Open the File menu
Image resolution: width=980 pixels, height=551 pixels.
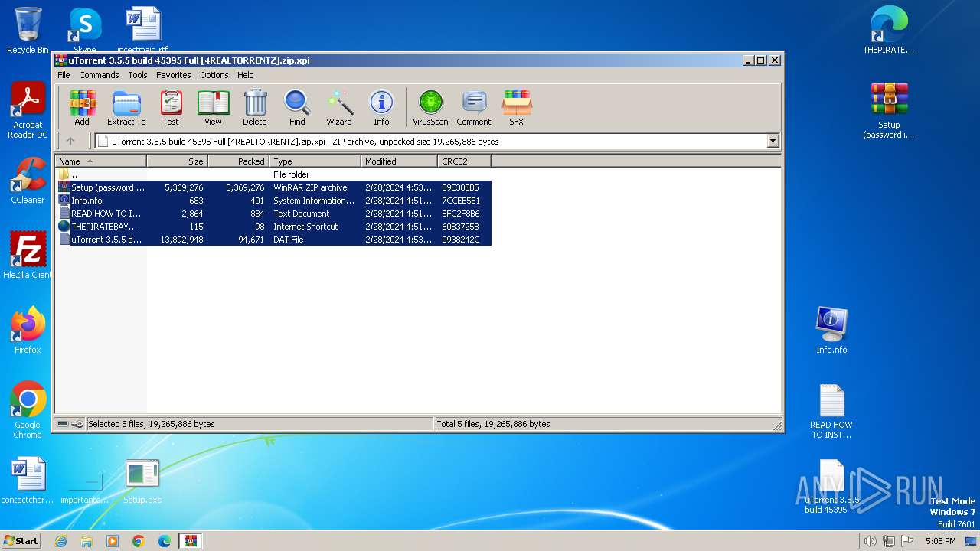pyautogui.click(x=64, y=75)
